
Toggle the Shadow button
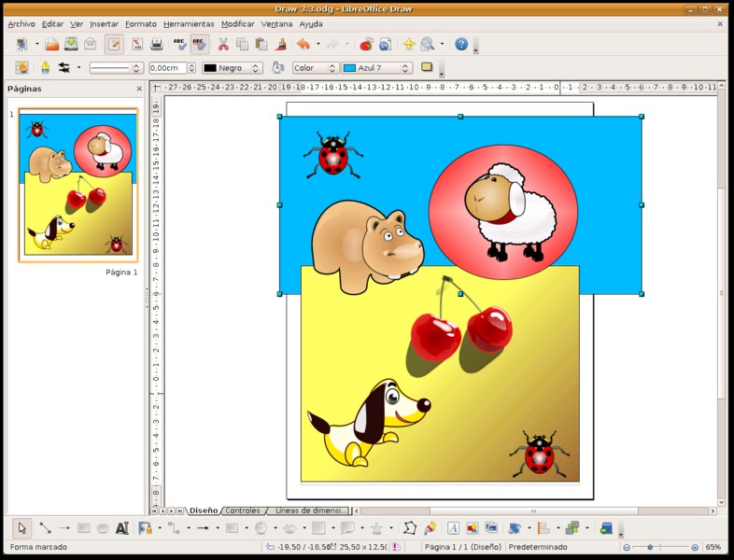427,67
